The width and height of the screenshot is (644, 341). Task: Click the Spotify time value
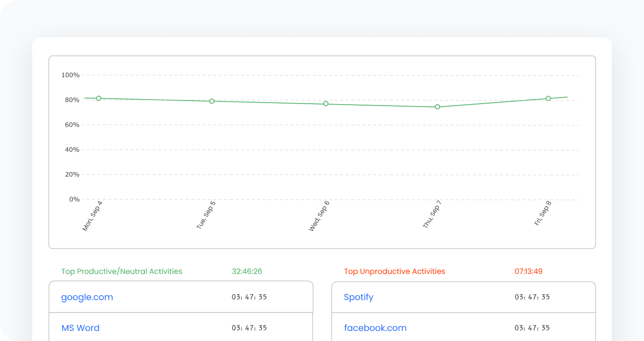[532, 297]
